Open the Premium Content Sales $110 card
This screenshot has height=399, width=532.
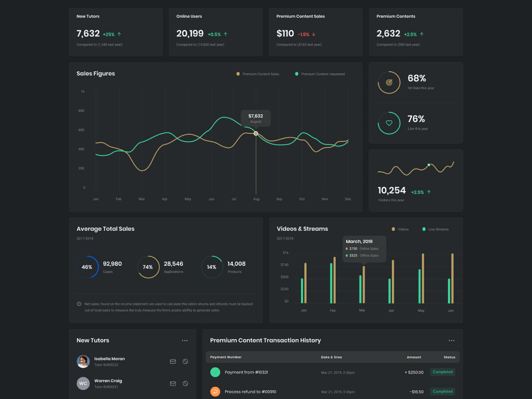[x=316, y=32]
